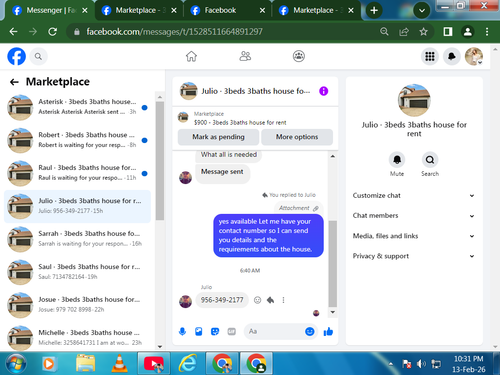Close the Facebook browser tab
The width and height of the screenshot is (500, 375).
pyautogui.click(x=262, y=10)
